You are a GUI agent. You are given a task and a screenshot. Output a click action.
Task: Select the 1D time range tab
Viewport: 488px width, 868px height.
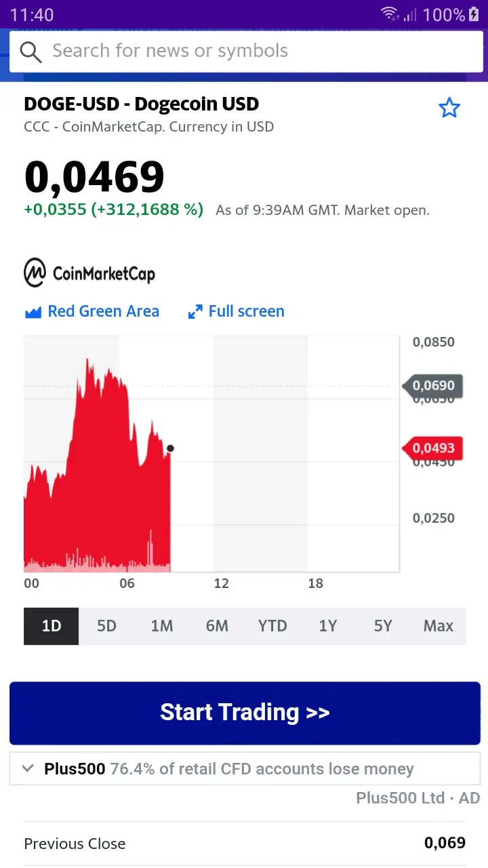52,626
